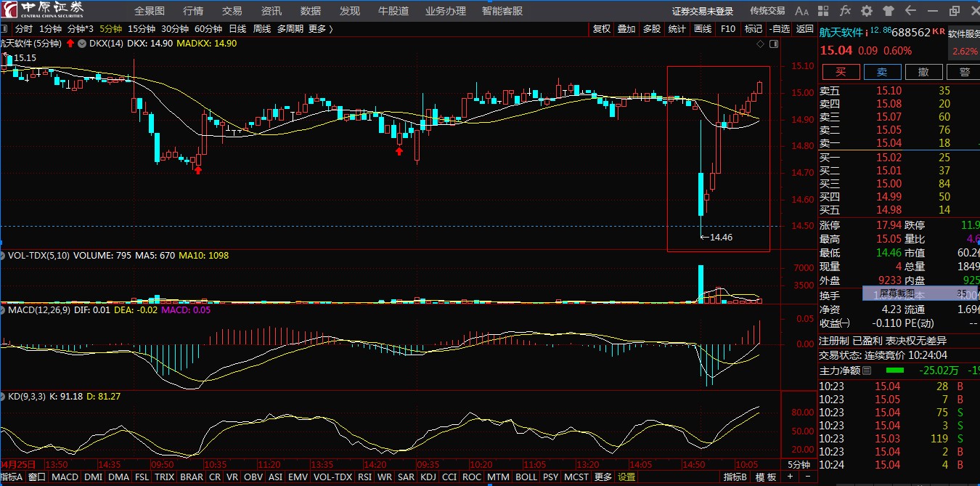This screenshot has height=486, width=980.
Task: Click the 软件服务 tab on the right
Action: click(964, 33)
